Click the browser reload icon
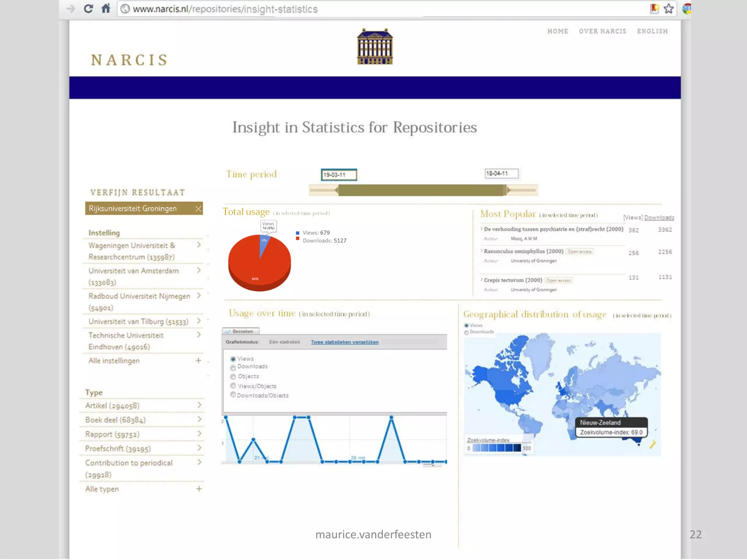 click(88, 8)
